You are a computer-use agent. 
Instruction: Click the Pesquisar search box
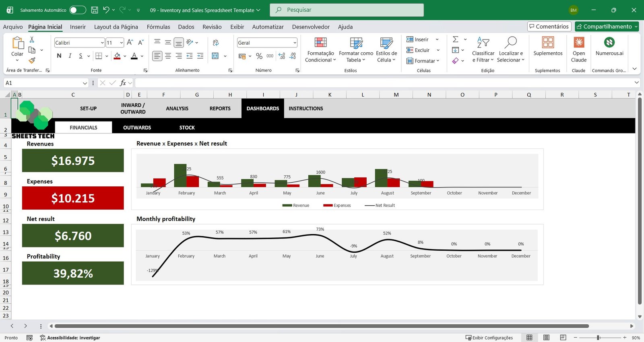point(347,10)
